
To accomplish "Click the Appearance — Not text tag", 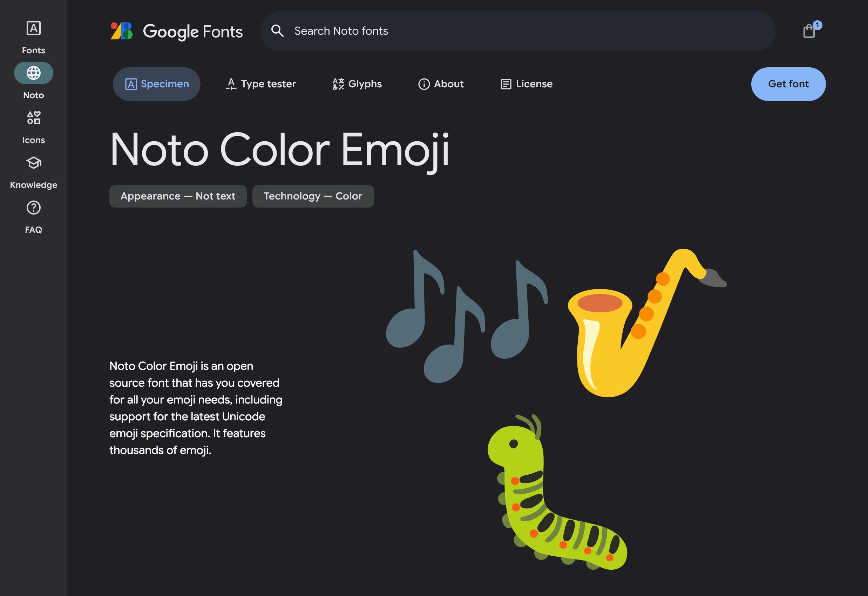I will click(x=178, y=196).
